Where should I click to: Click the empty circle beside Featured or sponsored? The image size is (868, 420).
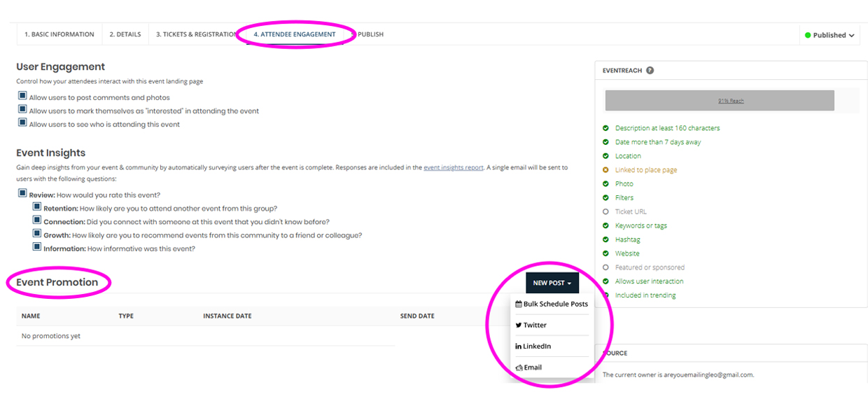[x=605, y=267]
